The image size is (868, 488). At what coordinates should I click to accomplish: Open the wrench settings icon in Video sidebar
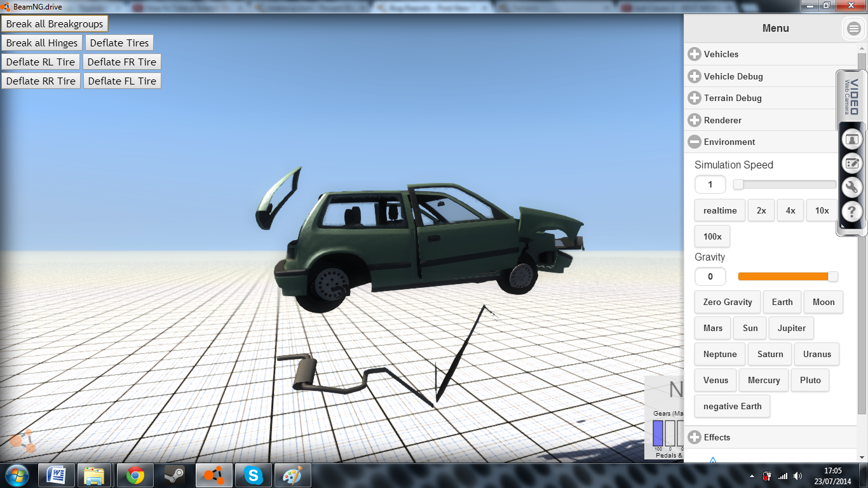(851, 187)
